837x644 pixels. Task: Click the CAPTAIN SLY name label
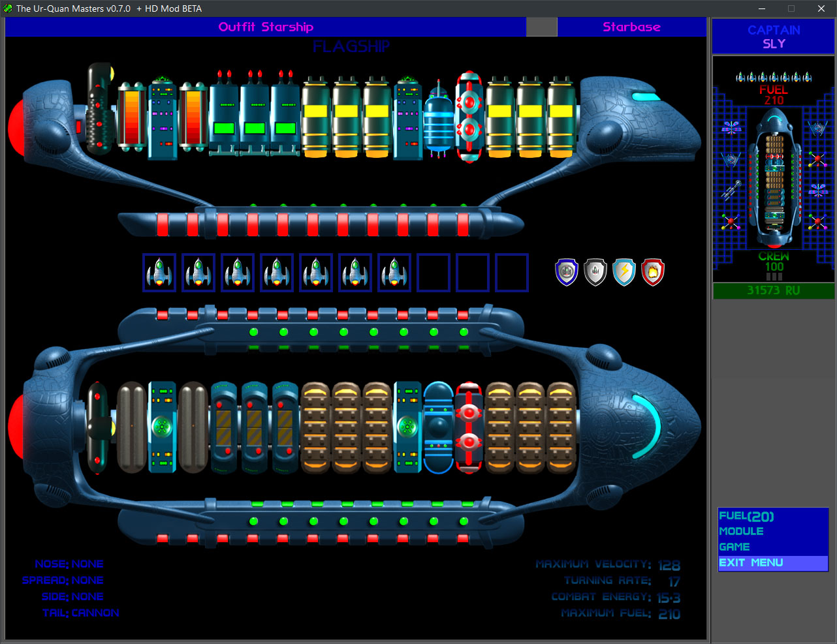774,37
